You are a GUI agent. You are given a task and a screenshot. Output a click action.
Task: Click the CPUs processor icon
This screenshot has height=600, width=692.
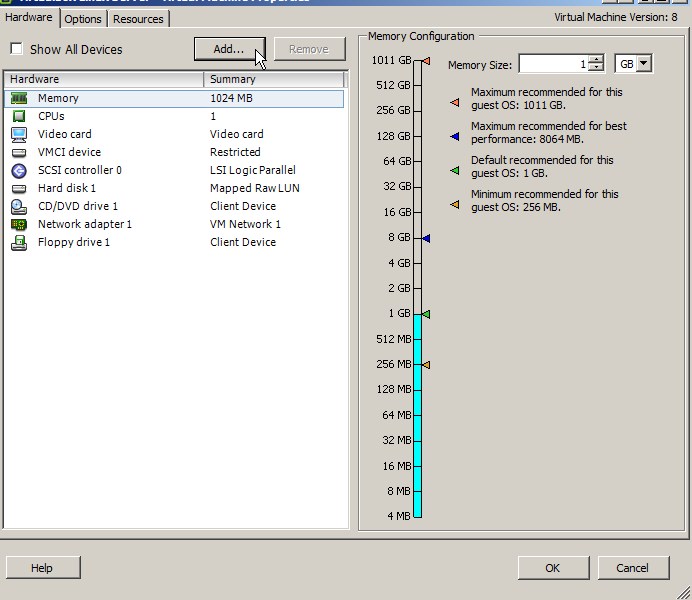pos(19,116)
